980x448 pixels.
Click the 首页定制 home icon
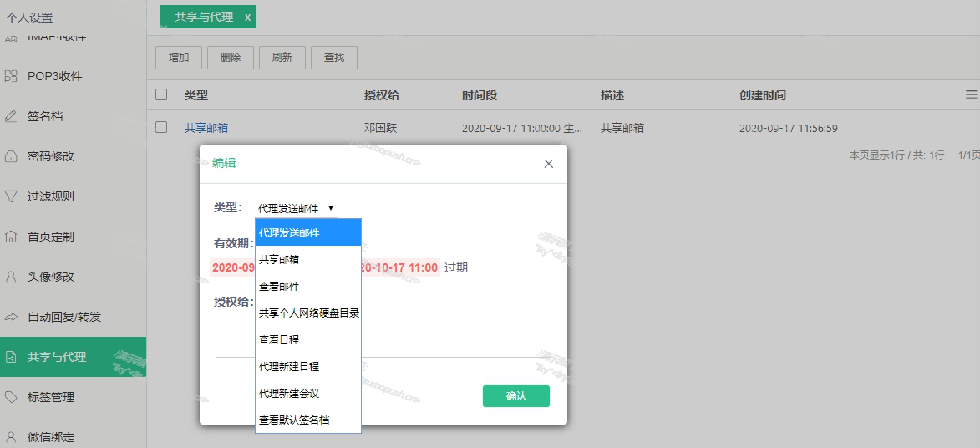click(x=11, y=237)
